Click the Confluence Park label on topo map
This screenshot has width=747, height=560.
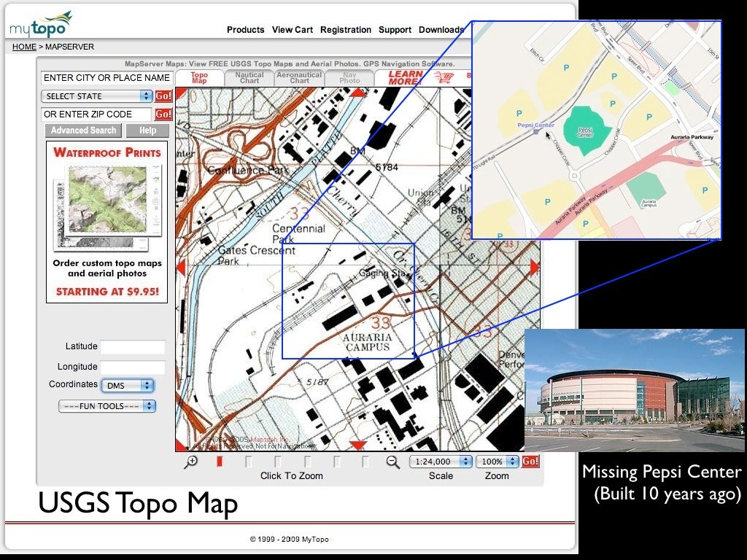pyautogui.click(x=248, y=170)
